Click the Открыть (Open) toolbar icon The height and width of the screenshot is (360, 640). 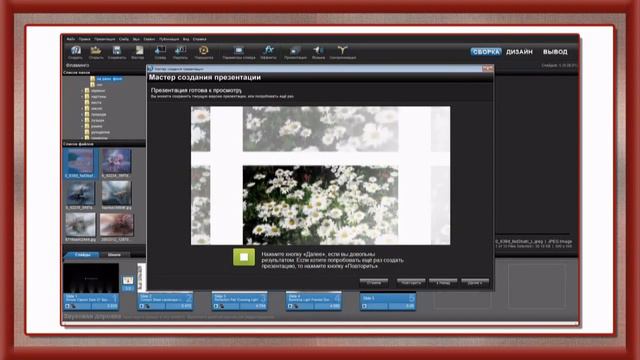96,52
